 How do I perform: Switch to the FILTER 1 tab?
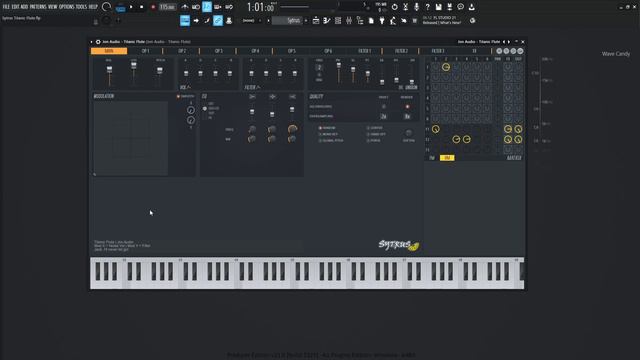pyautogui.click(x=364, y=51)
